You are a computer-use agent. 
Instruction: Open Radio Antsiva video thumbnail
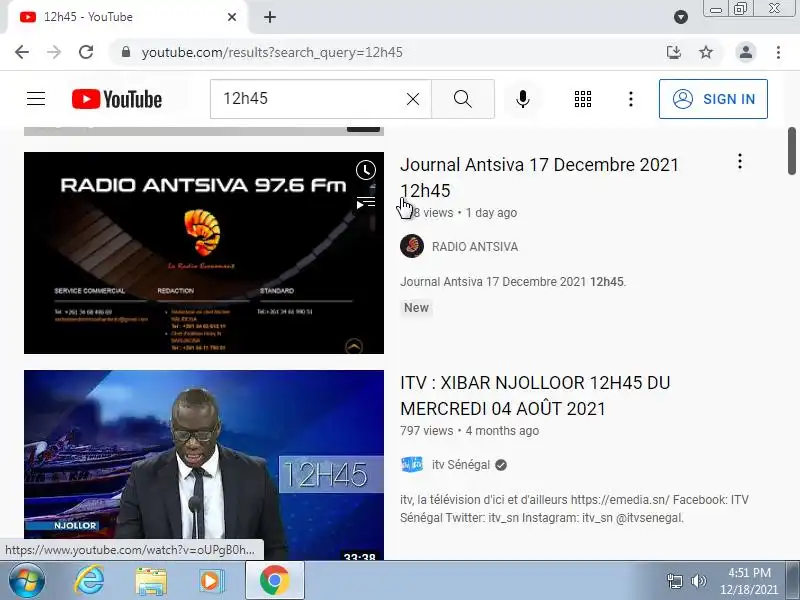point(204,253)
